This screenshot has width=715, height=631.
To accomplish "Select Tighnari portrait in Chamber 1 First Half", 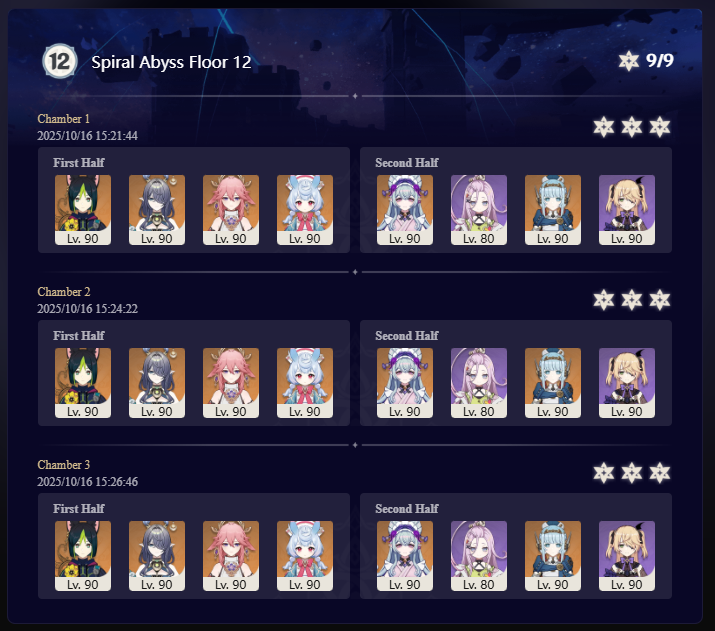I will click(83, 210).
